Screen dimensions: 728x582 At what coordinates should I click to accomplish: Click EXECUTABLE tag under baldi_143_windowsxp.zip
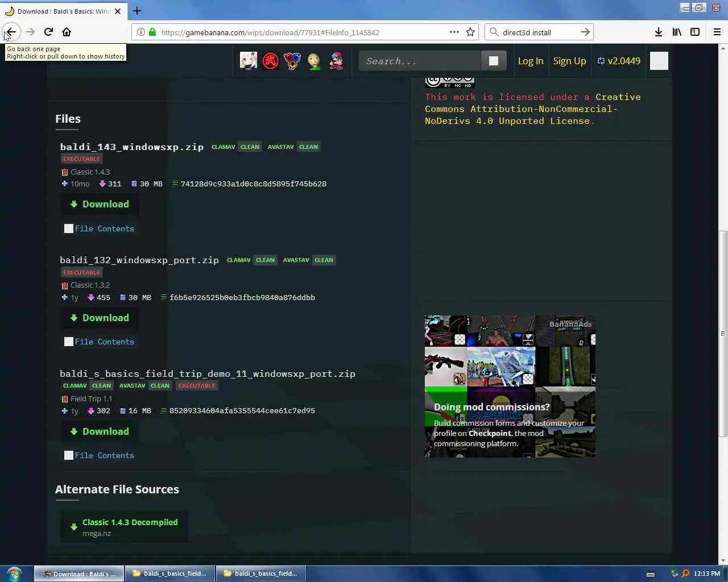(x=81, y=159)
